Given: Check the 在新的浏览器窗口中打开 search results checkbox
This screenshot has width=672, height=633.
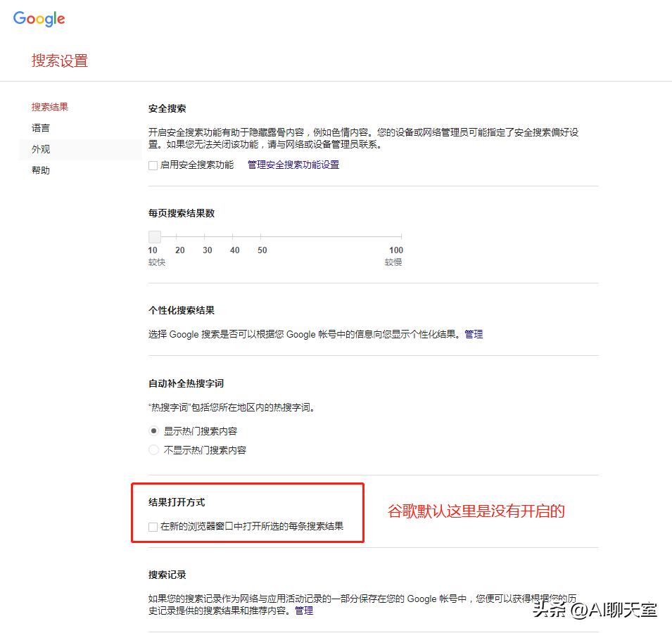Looking at the screenshot, I should point(153,525).
